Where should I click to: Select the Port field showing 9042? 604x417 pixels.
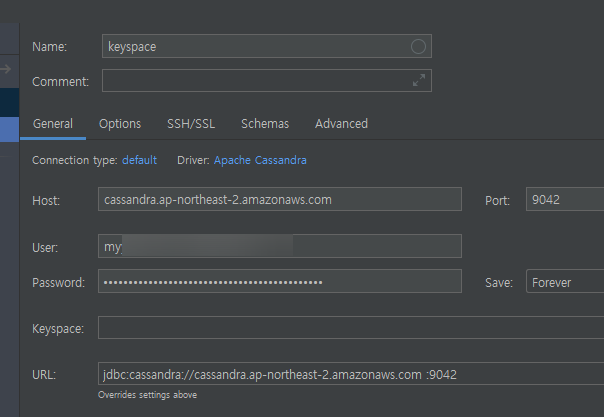point(565,199)
